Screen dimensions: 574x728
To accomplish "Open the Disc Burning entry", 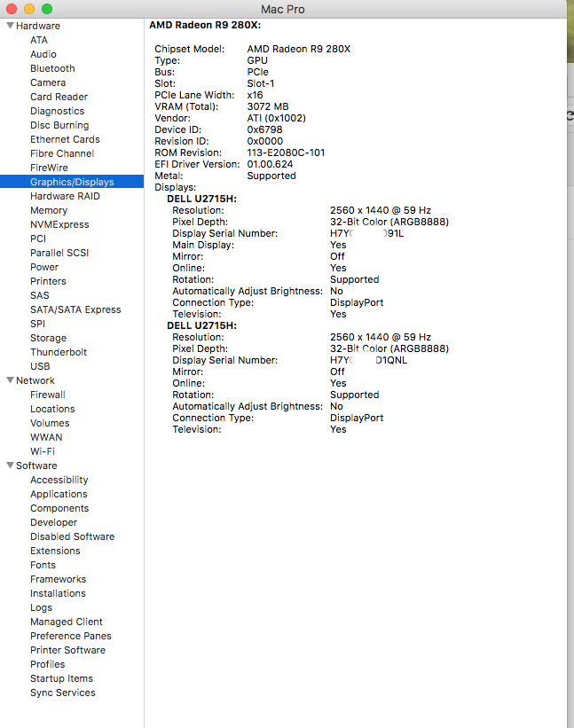I will click(59, 125).
